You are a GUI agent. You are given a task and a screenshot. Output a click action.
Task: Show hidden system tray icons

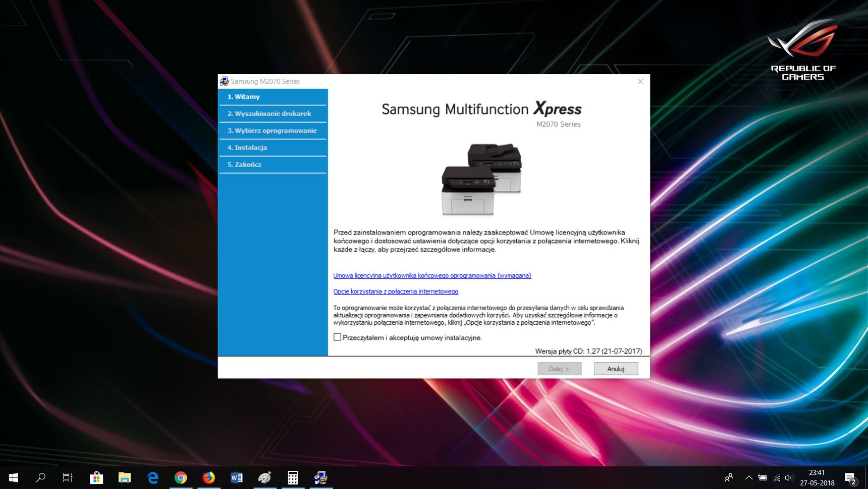[x=749, y=477]
